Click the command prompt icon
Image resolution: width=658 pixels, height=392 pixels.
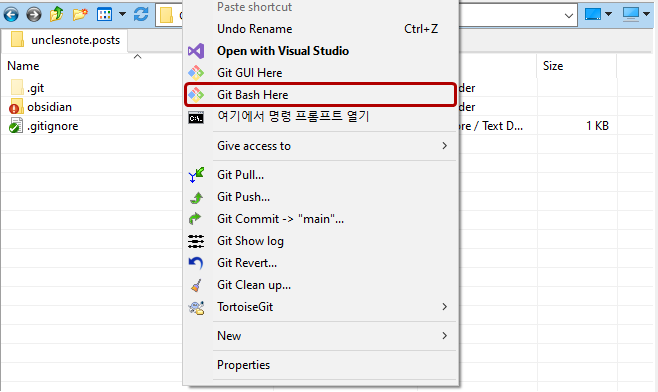[x=196, y=118]
